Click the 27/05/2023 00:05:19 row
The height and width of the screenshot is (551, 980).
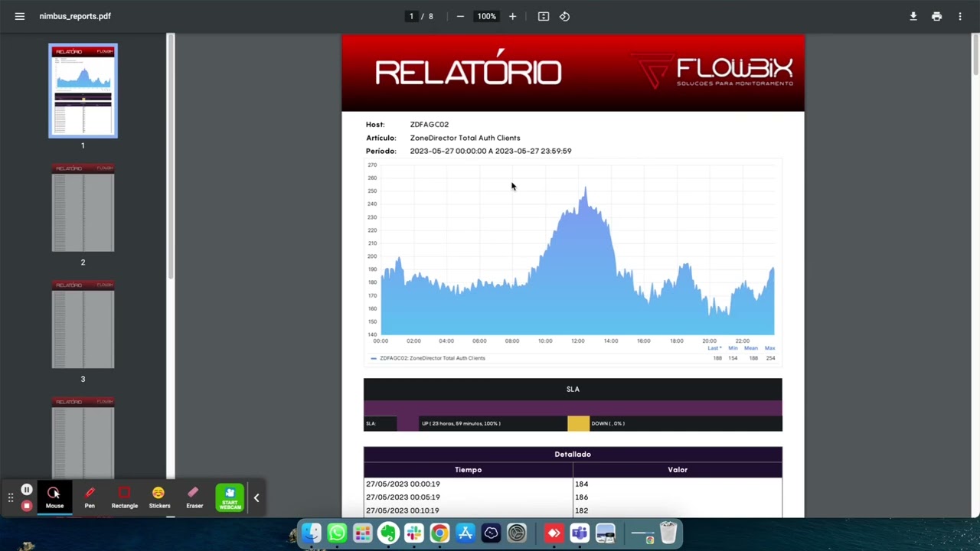tap(573, 497)
